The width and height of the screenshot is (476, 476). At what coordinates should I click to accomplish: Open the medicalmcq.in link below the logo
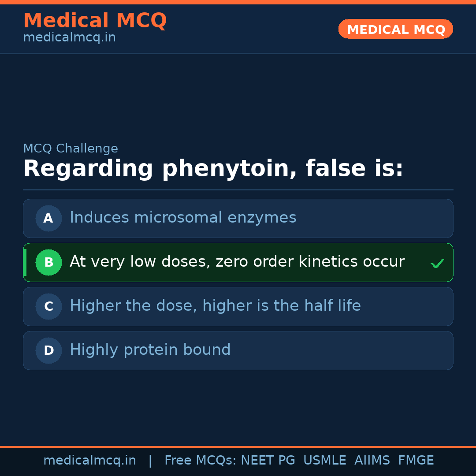click(x=69, y=38)
